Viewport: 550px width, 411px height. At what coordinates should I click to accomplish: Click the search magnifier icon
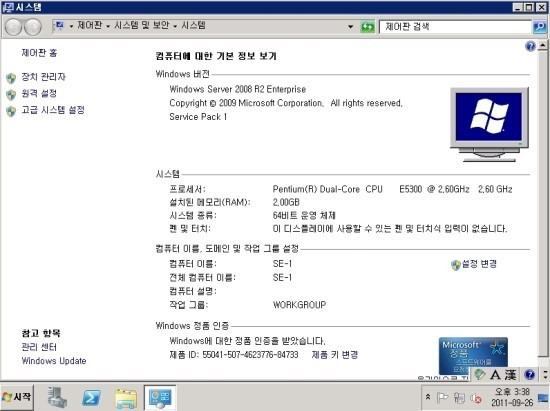coord(539,27)
